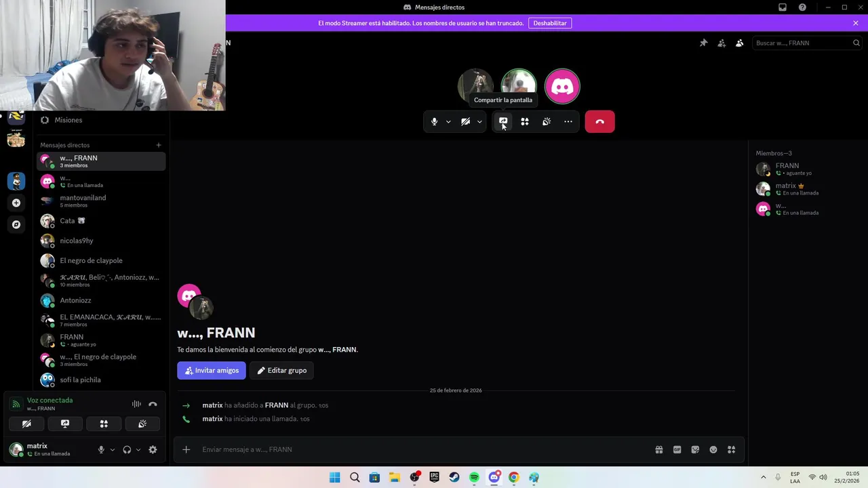Start an activity from the call bar
This screenshot has width=868, height=488.
click(525, 122)
